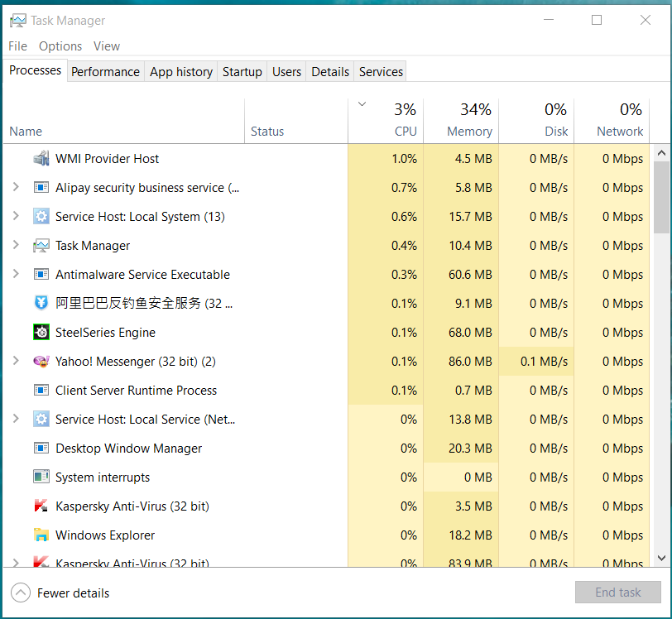Click the Windows Explorer folder icon
Image resolution: width=672 pixels, height=619 pixels.
point(41,535)
